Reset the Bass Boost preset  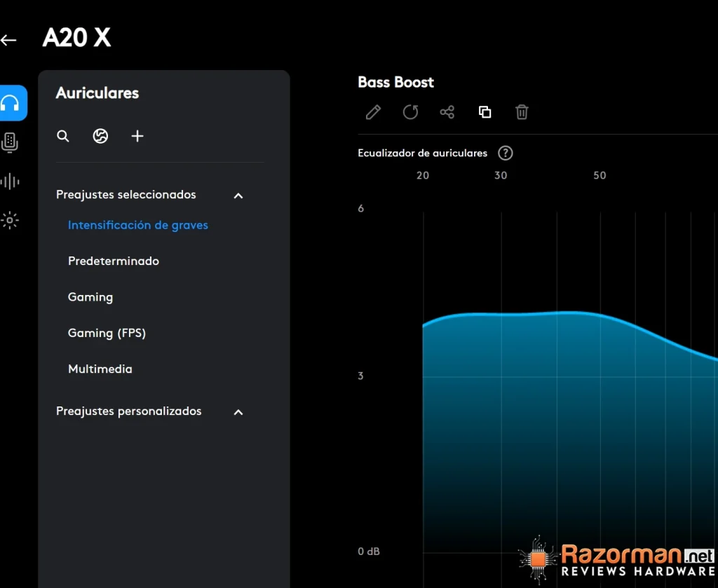tap(410, 112)
